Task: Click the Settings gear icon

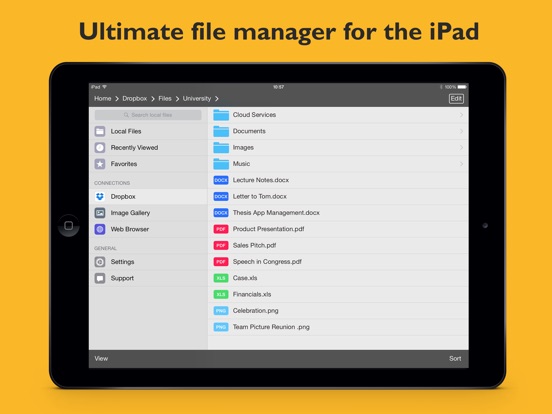Action: click(x=100, y=262)
